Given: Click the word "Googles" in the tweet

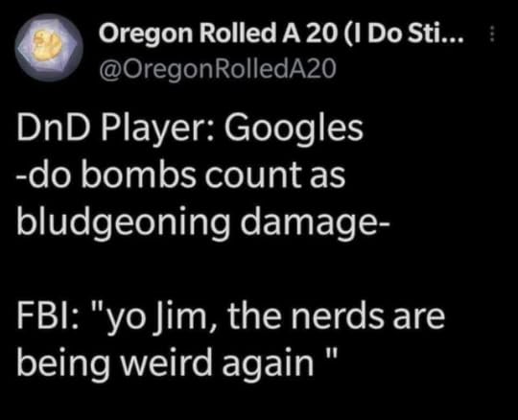Looking at the screenshot, I should (294, 128).
